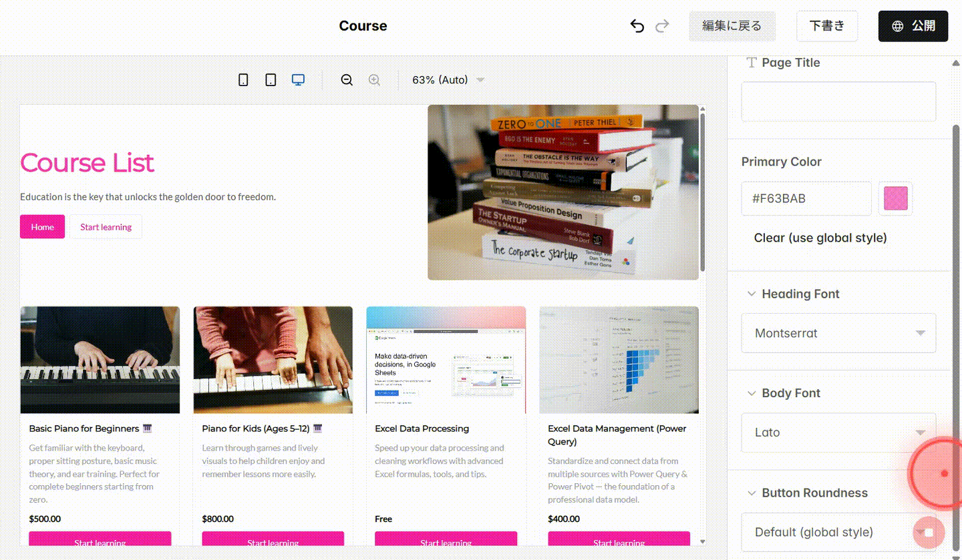Save as draft with 下書き button

(x=827, y=26)
